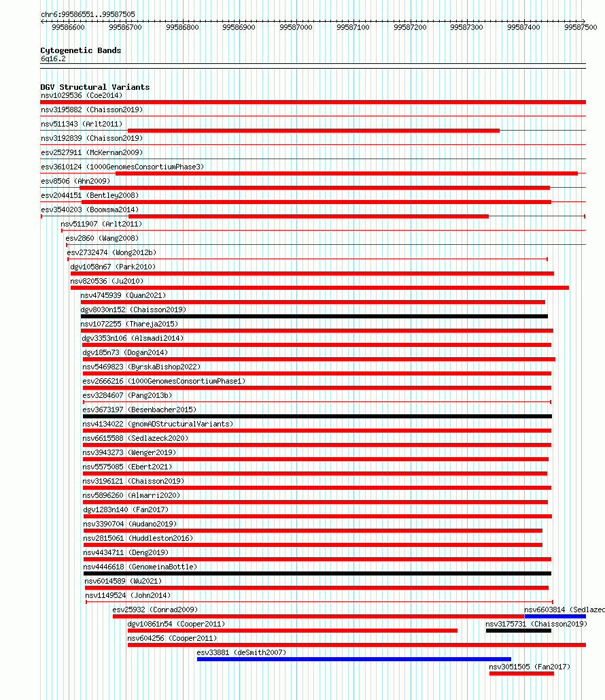Click the chr6:99586551..99587505 region label

pyautogui.click(x=88, y=14)
